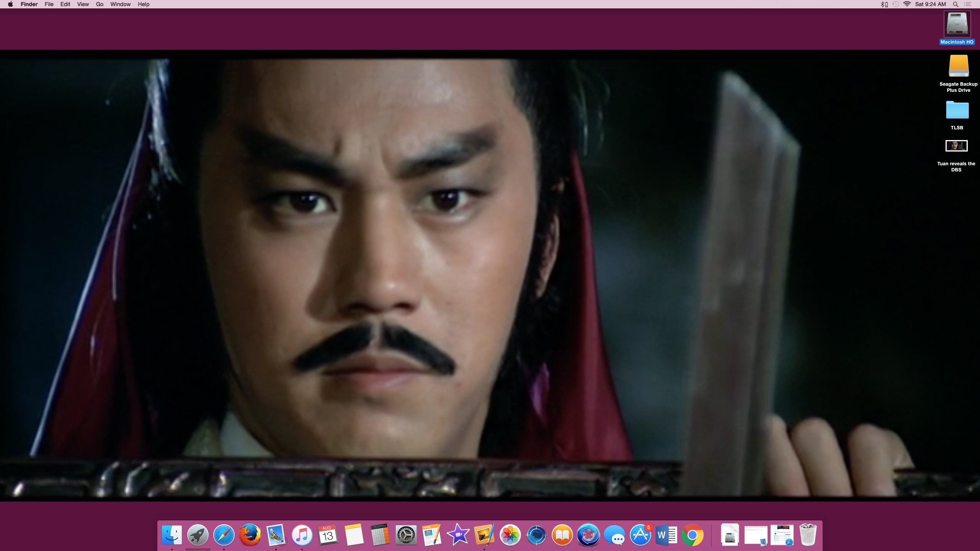This screenshot has height=551, width=980.
Task: Open the disk image document in Dock
Action: 730,535
